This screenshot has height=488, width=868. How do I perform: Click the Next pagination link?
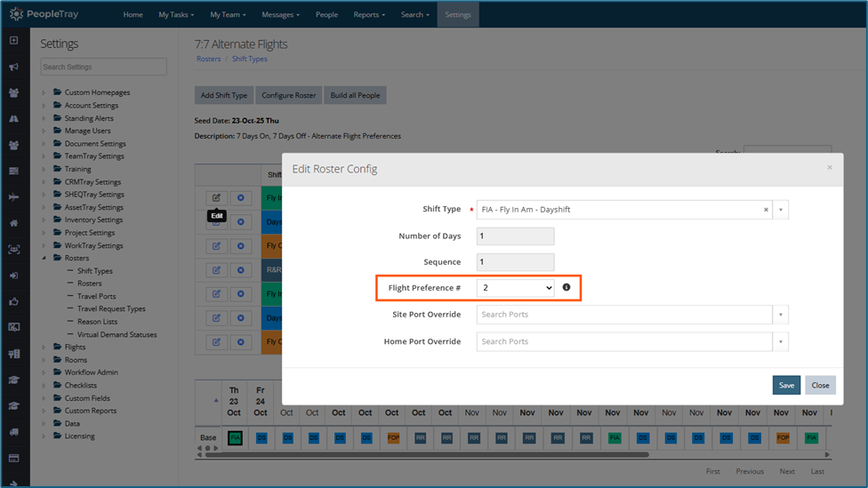(787, 471)
